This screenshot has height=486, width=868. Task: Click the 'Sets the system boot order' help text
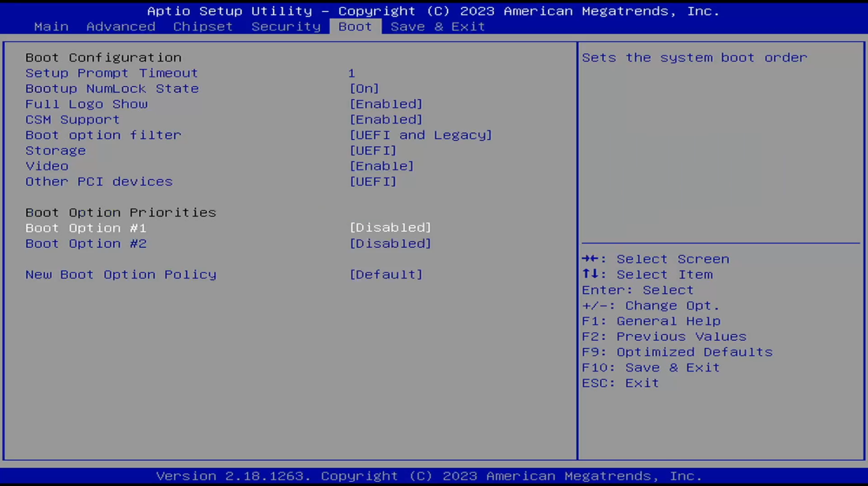tap(695, 58)
